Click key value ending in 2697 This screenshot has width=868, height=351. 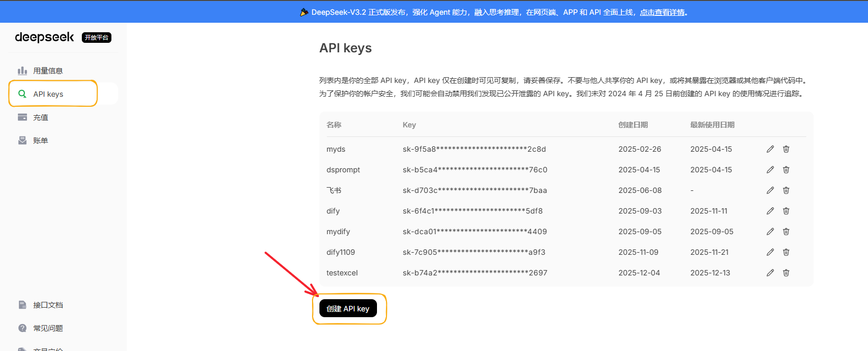(475, 273)
